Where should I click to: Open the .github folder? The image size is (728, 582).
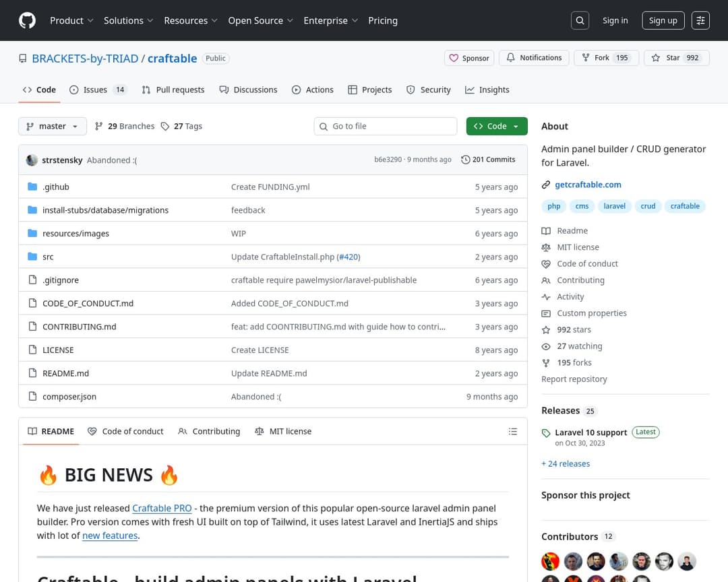click(56, 187)
